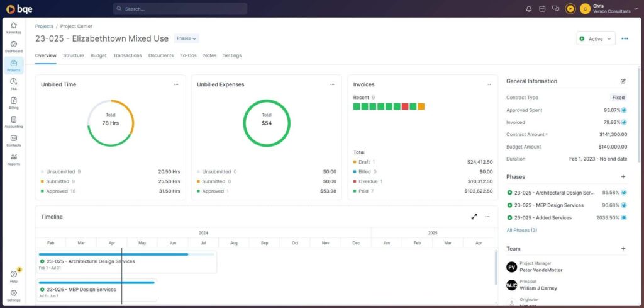Open Unbilled Time card options menu
The height and width of the screenshot is (308, 644).
click(x=176, y=84)
